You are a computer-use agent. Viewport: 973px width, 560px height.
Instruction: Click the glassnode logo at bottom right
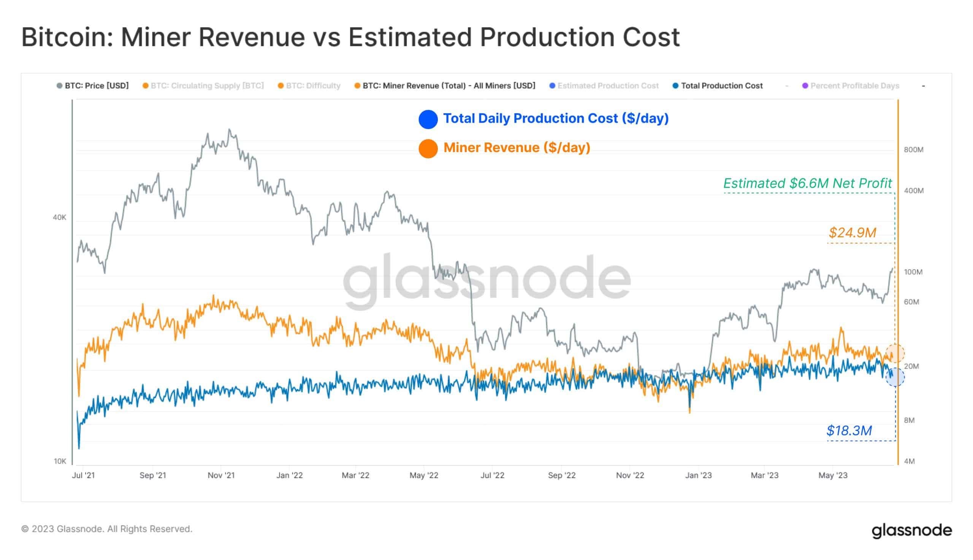point(912,530)
